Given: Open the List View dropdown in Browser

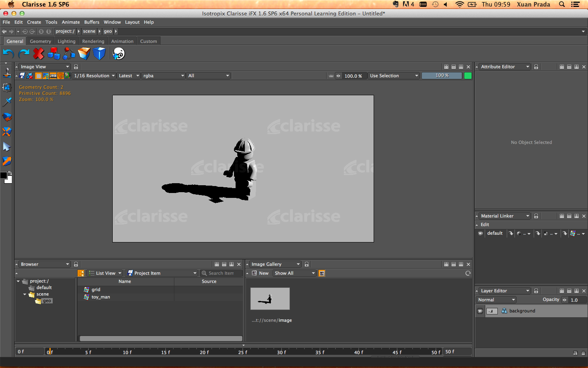Looking at the screenshot, I should [105, 273].
